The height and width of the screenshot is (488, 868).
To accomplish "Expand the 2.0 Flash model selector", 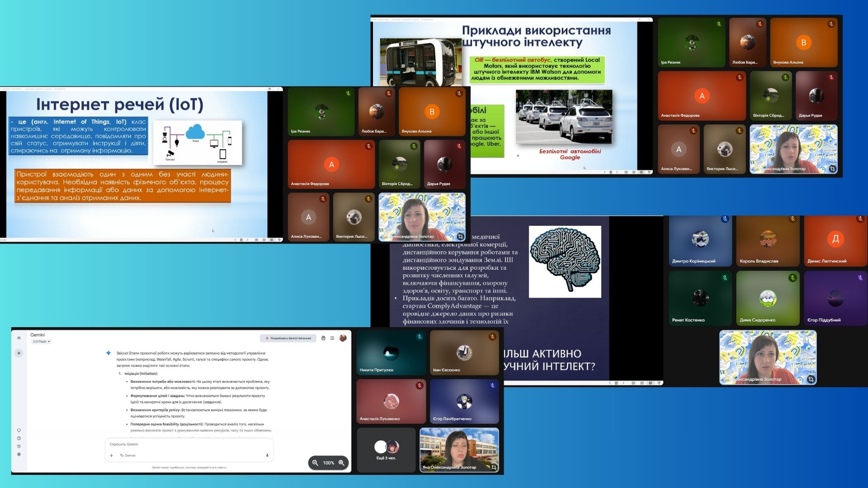I will point(42,342).
